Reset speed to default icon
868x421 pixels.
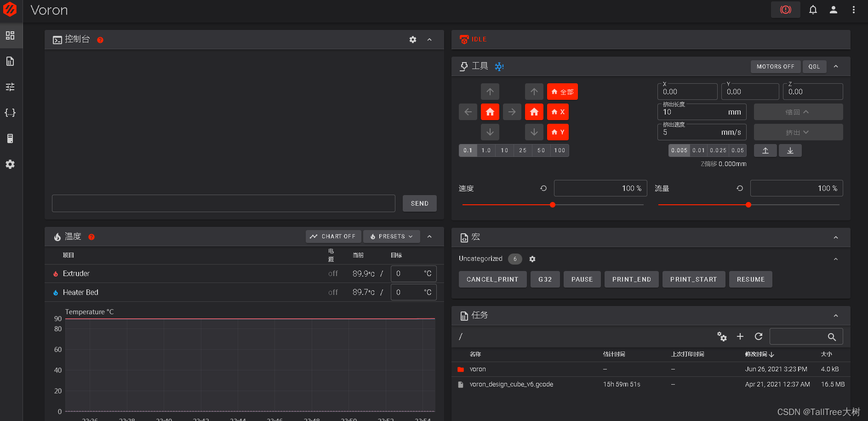(x=543, y=188)
